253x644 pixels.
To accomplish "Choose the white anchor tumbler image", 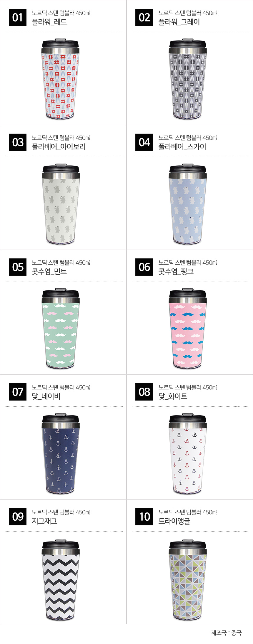I will [188, 453].
